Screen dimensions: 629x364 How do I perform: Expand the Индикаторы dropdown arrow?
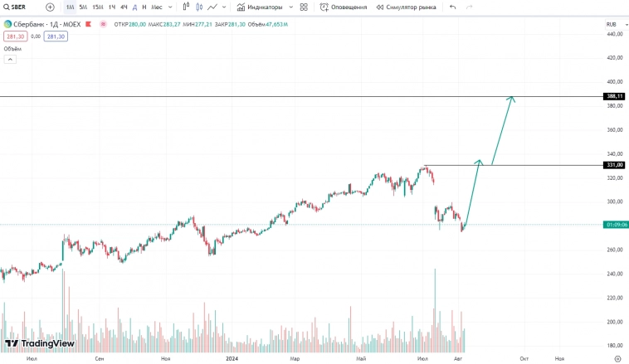[291, 7]
